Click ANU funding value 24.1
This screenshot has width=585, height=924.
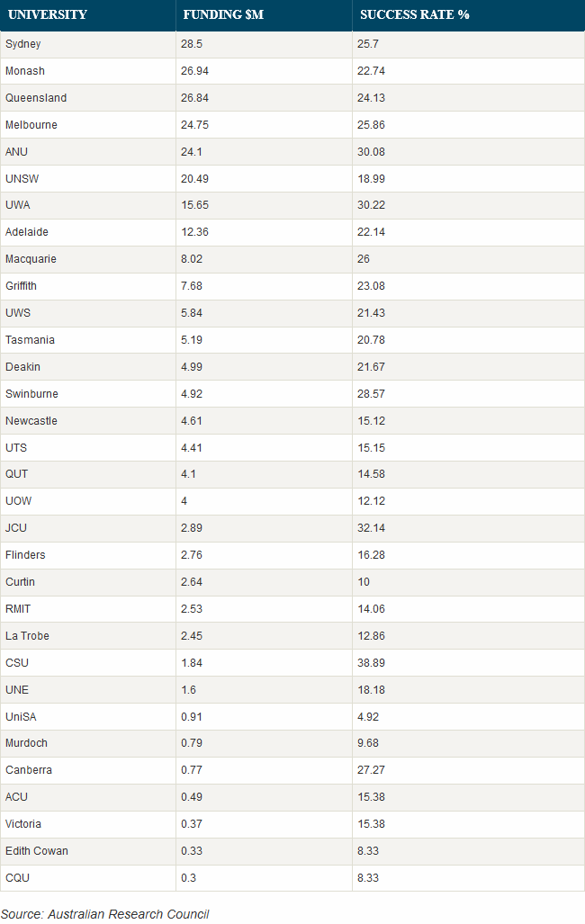pos(192,152)
